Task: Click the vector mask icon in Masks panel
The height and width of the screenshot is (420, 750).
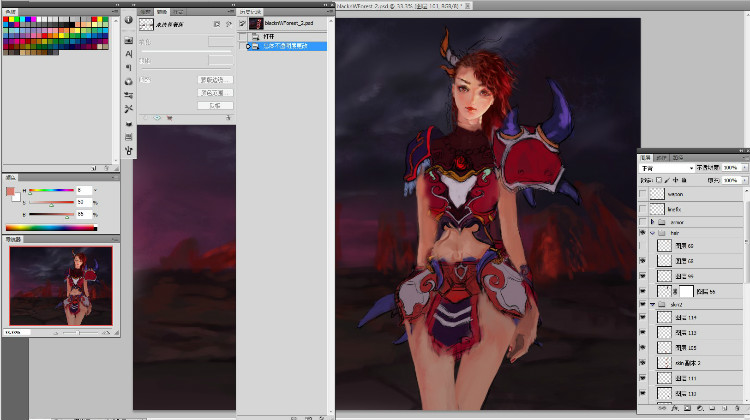Action: (229, 24)
